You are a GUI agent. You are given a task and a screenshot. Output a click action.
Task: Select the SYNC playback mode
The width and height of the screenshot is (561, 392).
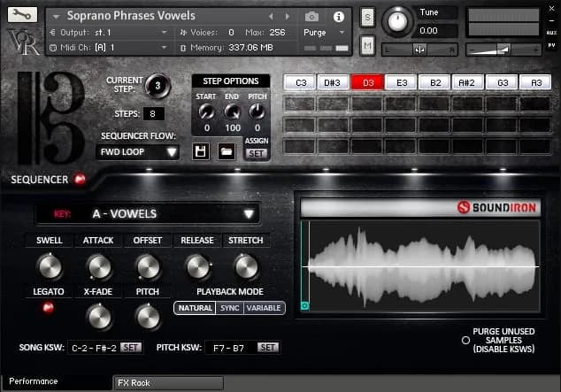coord(228,308)
